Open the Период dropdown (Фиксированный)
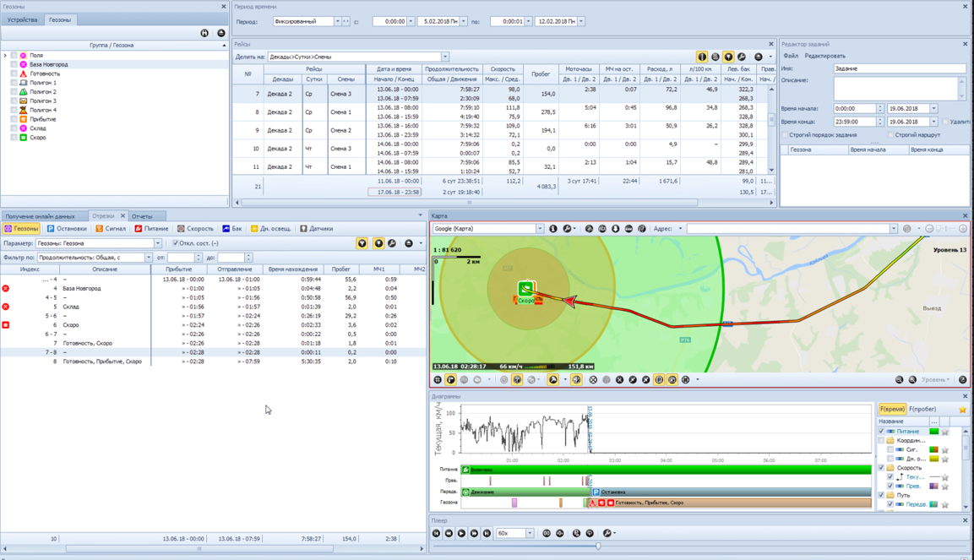Viewport: 974px width, 560px height. click(337, 21)
